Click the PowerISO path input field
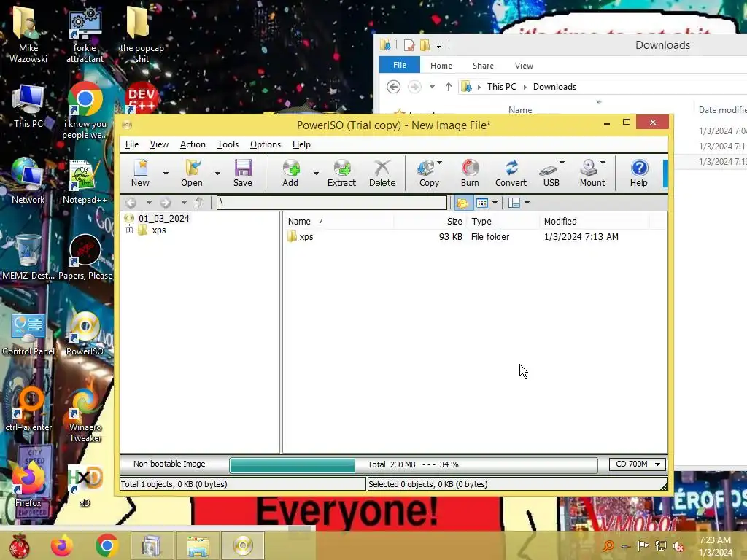This screenshot has height=560, width=747. pyautogui.click(x=332, y=203)
